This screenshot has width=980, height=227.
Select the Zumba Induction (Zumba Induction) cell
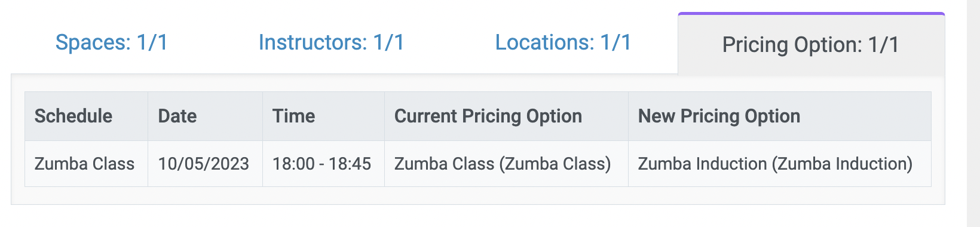[780, 164]
